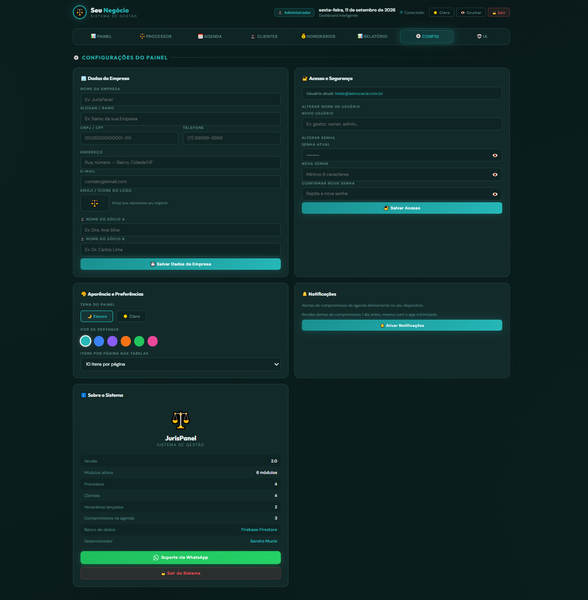Screen dimensions: 588x600
Task: Select the Escuro theme option
Action: tap(97, 316)
